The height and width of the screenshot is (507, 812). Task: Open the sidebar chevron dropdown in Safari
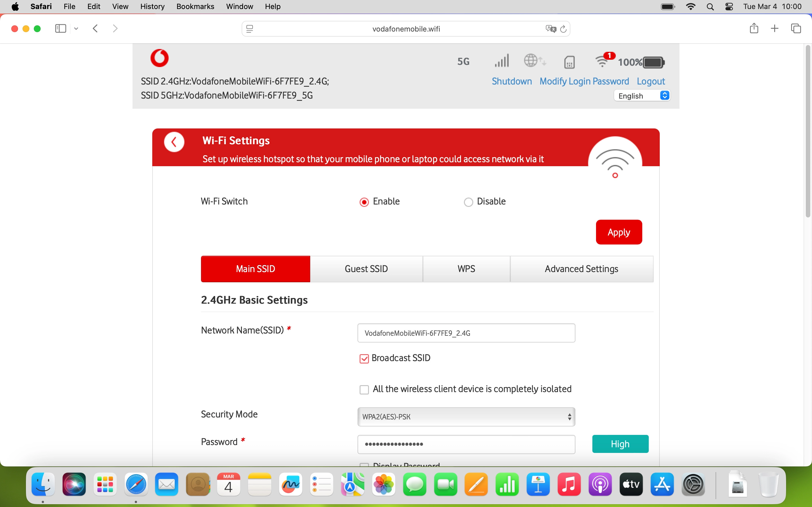76,28
